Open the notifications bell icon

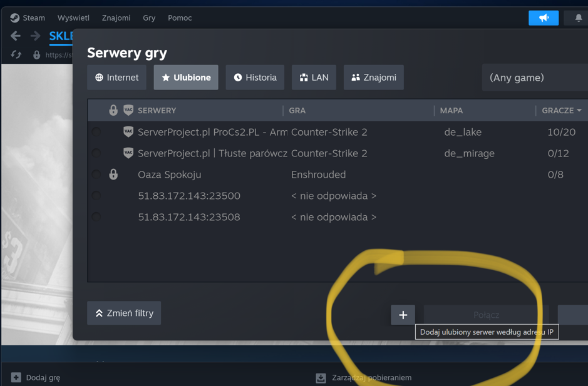coord(578,18)
